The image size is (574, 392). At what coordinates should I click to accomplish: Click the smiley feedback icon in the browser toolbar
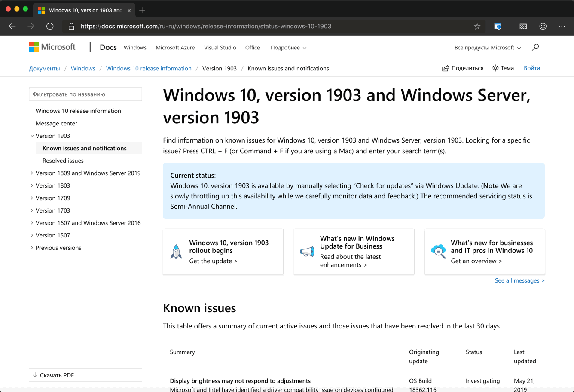[x=543, y=26]
